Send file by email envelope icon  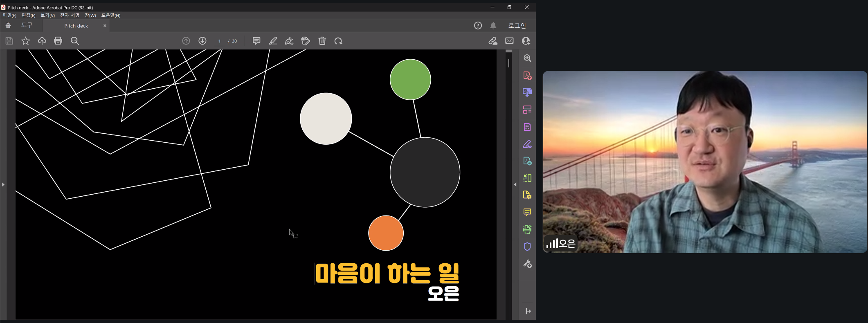[x=509, y=41]
